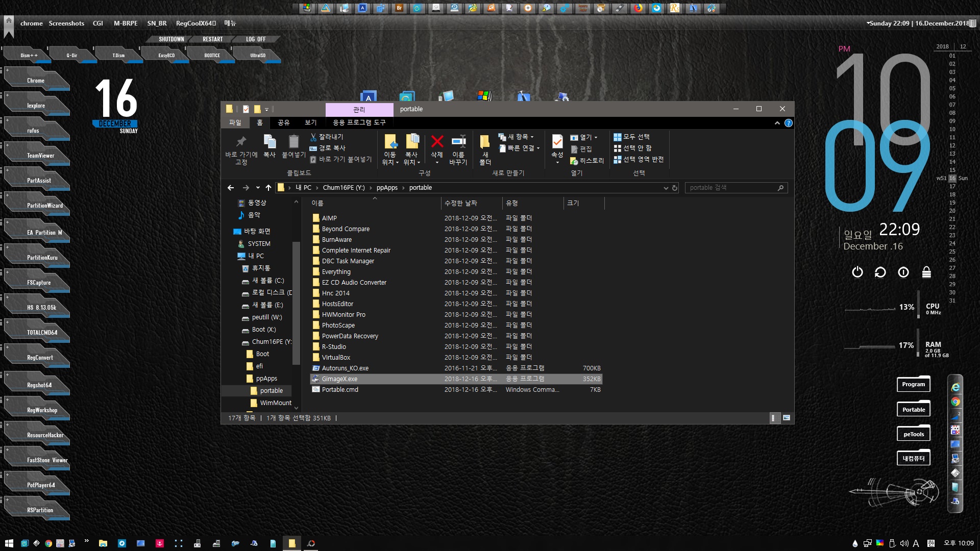Image resolution: width=980 pixels, height=551 pixels.
Task: Click the Copy icon in ribbon
Action: tap(269, 141)
